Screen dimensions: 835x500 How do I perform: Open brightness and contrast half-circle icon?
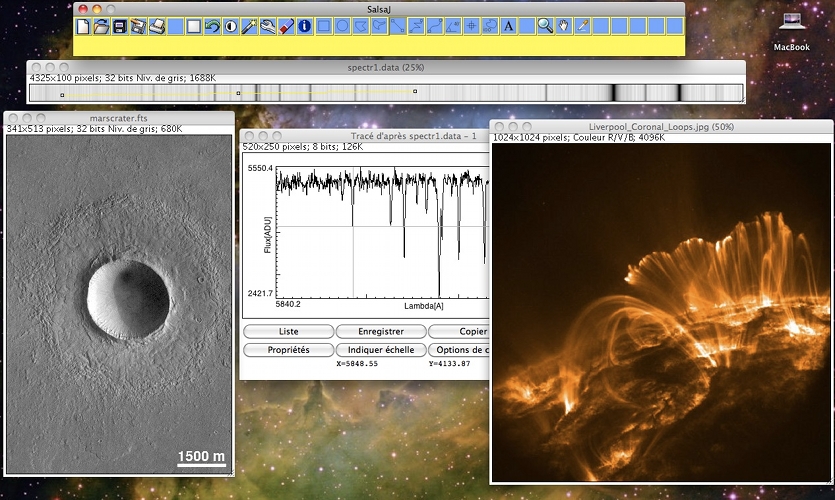pyautogui.click(x=231, y=27)
